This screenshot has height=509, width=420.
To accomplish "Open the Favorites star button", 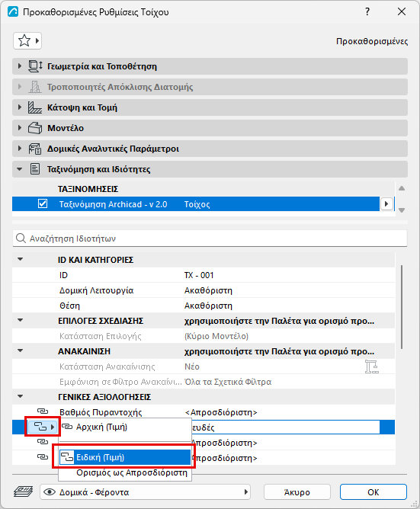I will 27,41.
